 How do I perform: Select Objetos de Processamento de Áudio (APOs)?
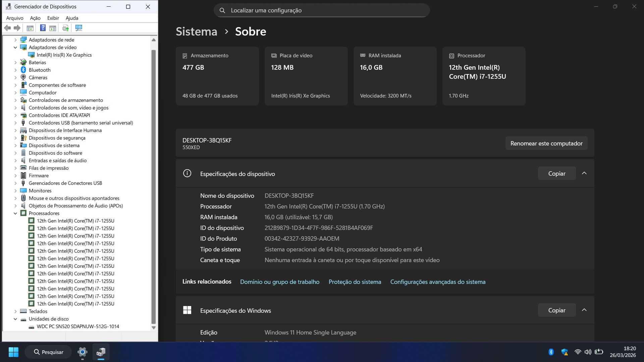pos(76,206)
